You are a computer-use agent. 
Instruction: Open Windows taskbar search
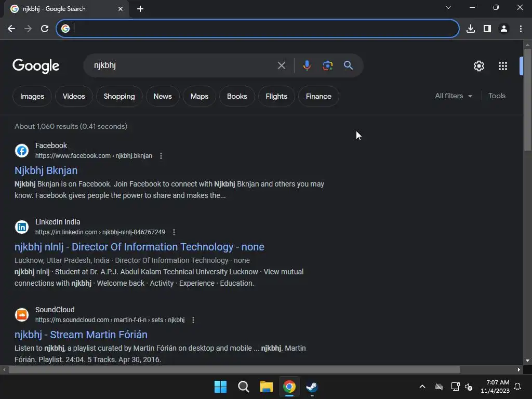243,387
